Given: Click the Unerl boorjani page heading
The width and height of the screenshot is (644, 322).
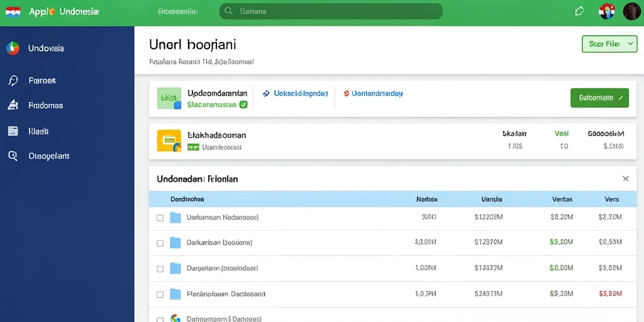Looking at the screenshot, I should (x=192, y=45).
